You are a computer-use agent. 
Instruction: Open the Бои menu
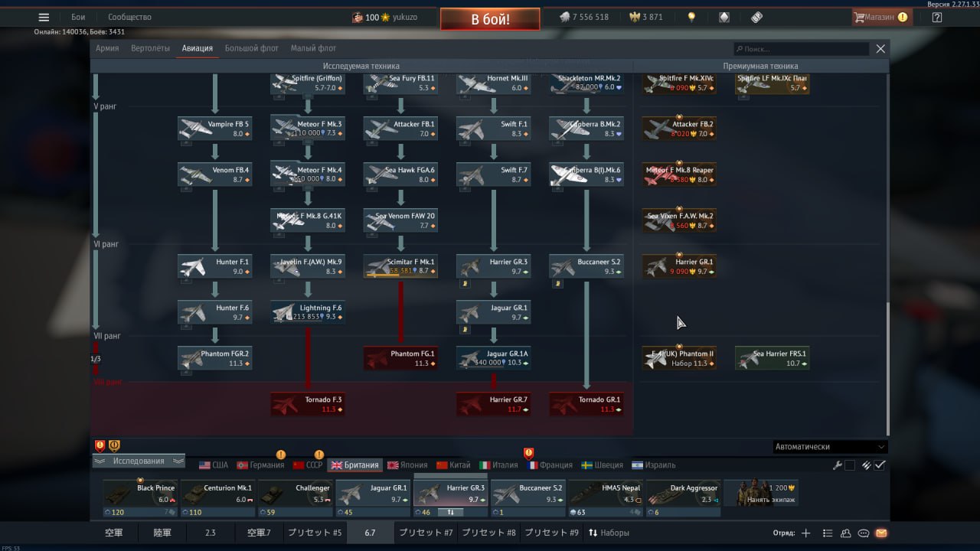coord(78,17)
